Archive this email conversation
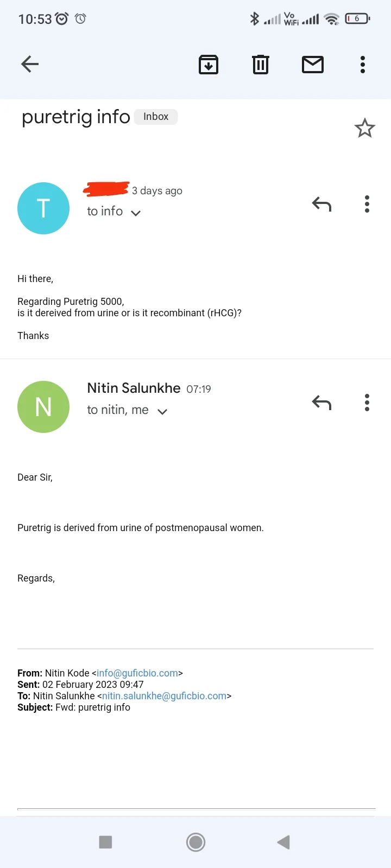The image size is (391, 868). 209,65
